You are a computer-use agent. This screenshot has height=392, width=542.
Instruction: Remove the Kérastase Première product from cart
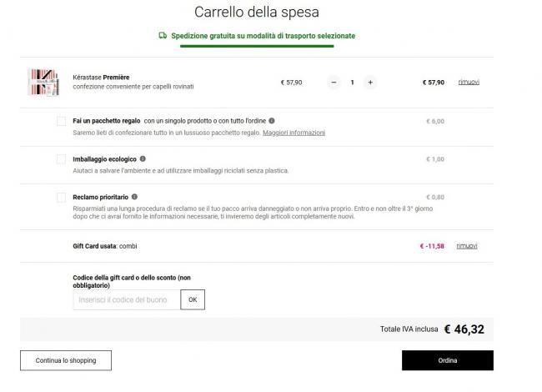[469, 82]
